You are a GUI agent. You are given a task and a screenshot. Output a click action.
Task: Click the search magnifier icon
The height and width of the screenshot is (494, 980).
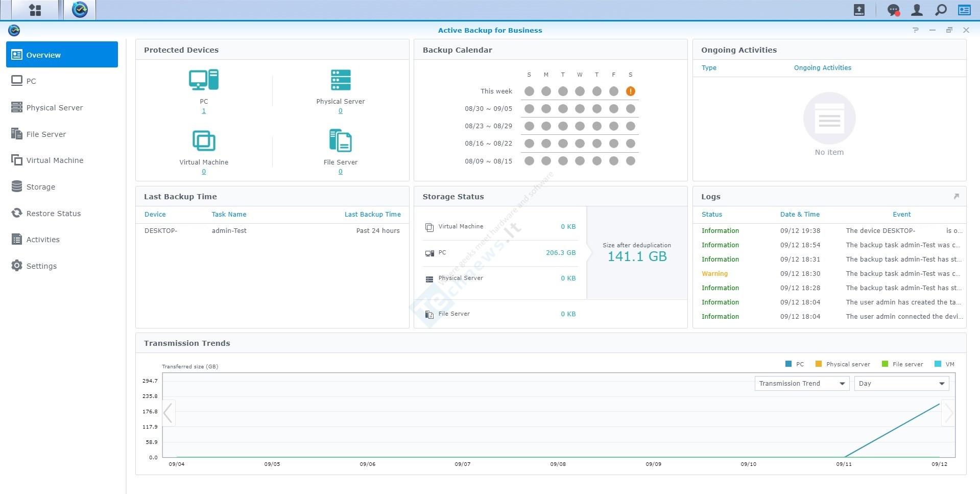(941, 10)
